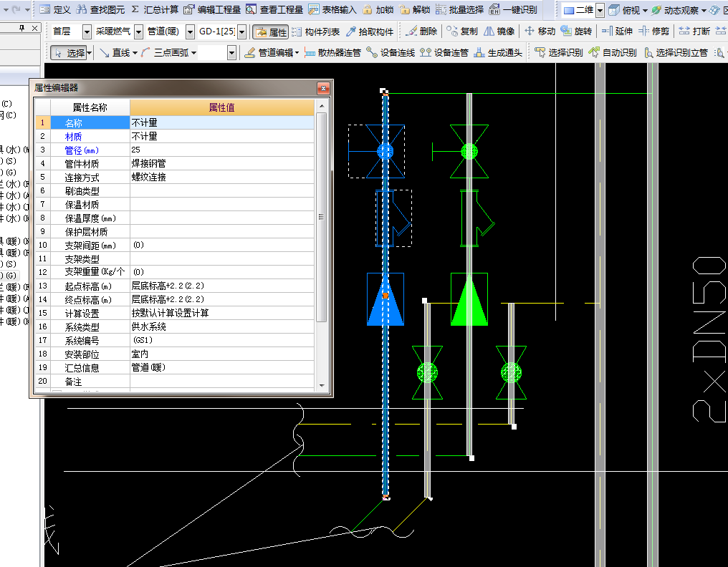Viewport: 728px width, 567px height.
Task: Open the 采暖燃气 discipline dropdown
Action: pyautogui.click(x=138, y=32)
